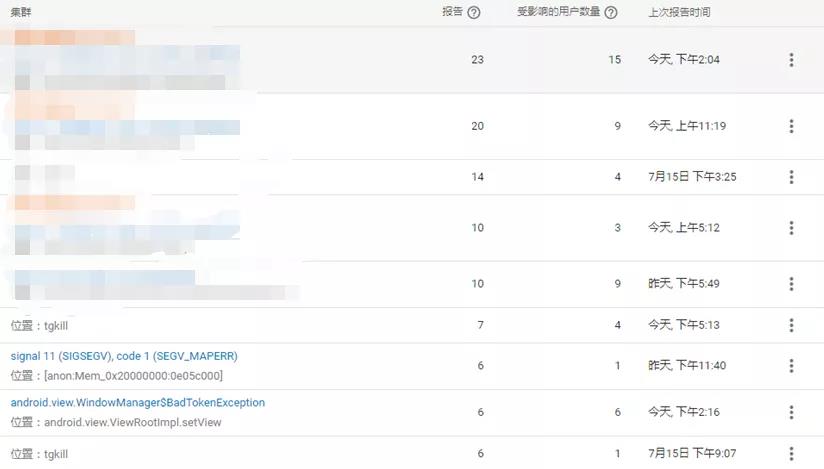824x469 pixels.
Task: Open more options for the 昨天 下午5:49 row
Action: coord(791,284)
